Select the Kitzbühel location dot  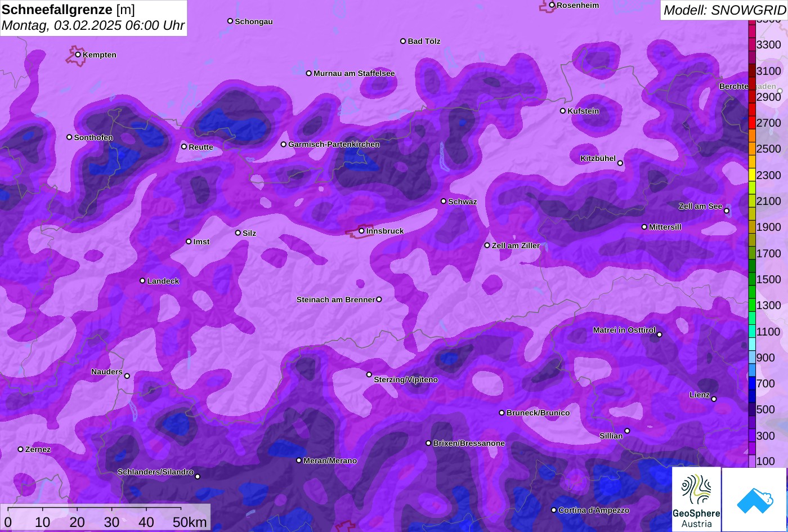tap(620, 163)
